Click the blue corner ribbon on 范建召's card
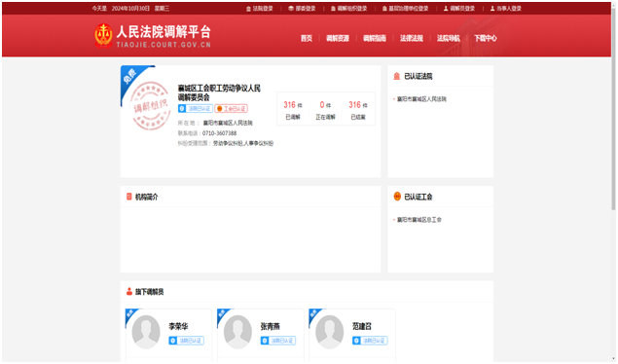This screenshot has height=364, width=618. (x=314, y=315)
